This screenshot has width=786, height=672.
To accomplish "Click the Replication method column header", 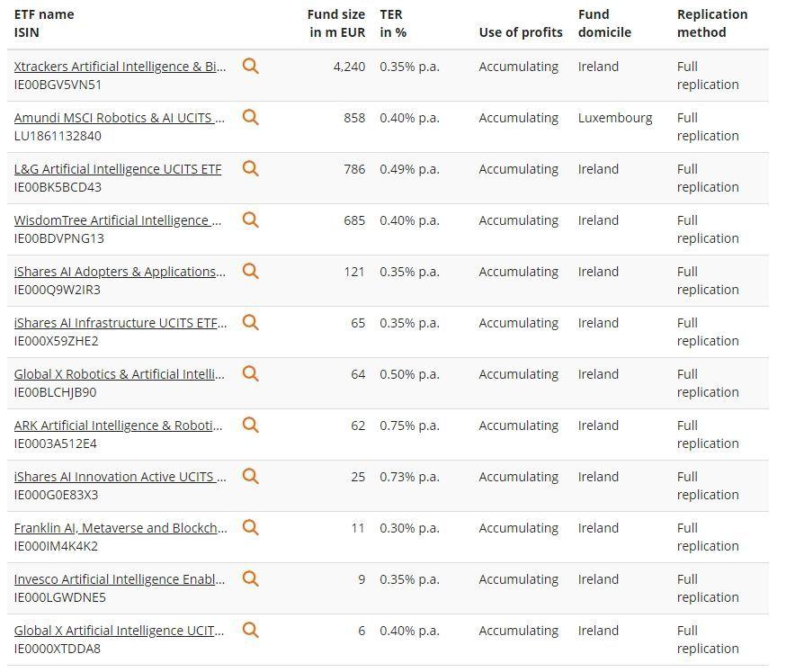I will tap(712, 23).
